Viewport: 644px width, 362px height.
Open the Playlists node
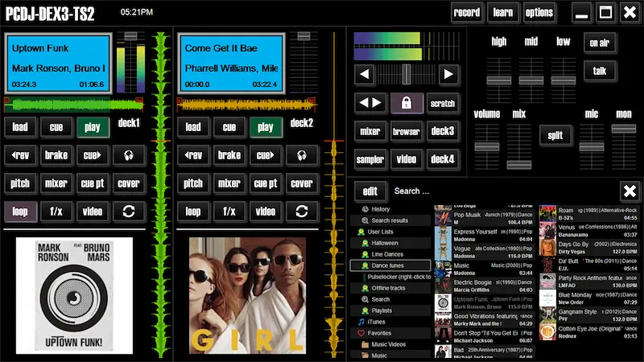point(382,311)
